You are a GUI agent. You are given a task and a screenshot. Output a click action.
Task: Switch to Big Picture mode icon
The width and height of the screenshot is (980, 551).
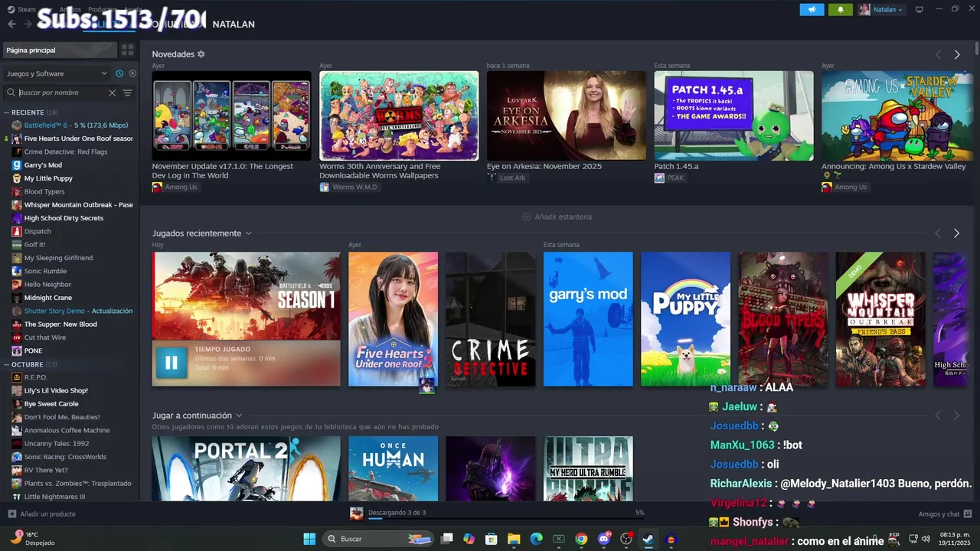coord(919,9)
